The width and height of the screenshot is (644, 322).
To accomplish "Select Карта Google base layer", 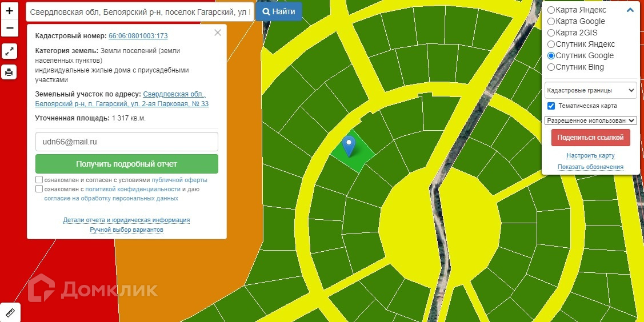I will click(x=551, y=21).
